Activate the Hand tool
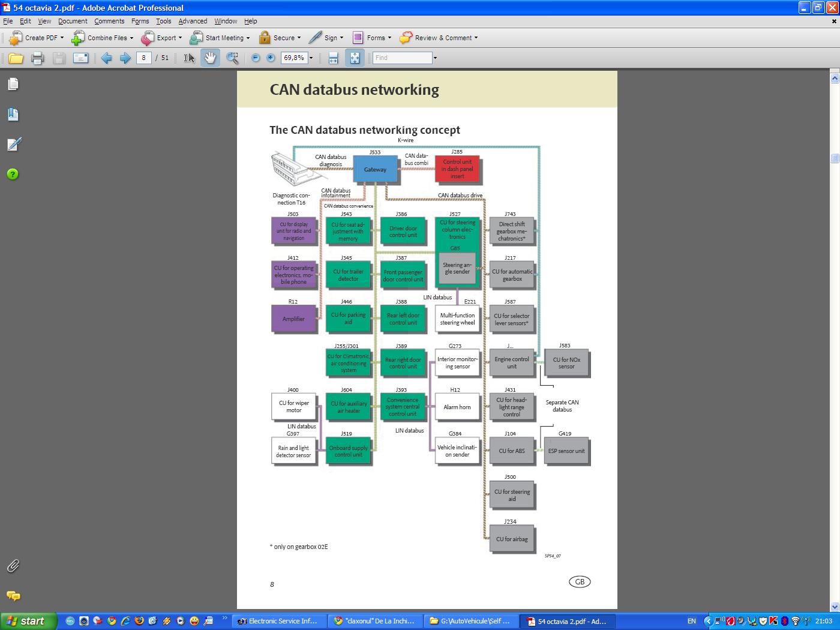840x630 pixels. tap(210, 58)
